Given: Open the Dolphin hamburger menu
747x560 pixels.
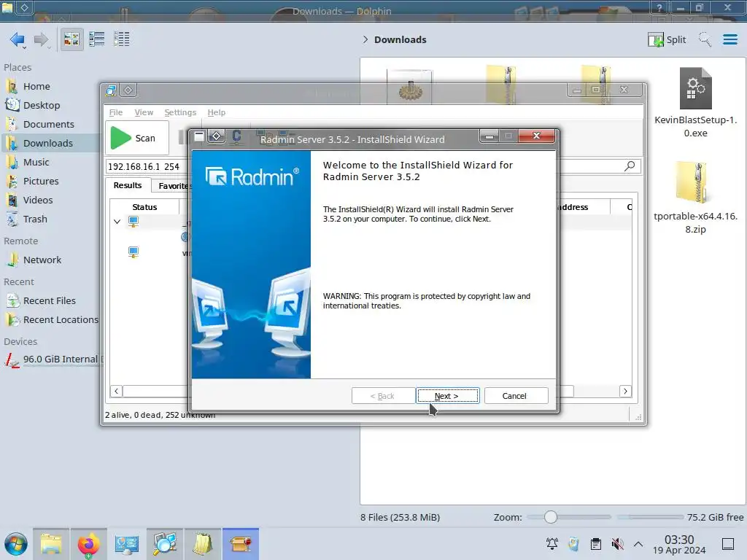Looking at the screenshot, I should point(729,39).
